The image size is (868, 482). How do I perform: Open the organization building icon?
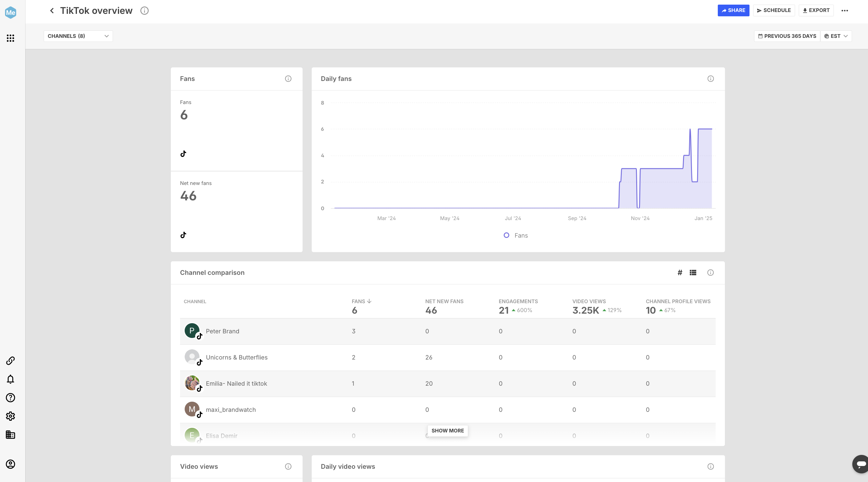point(10,435)
